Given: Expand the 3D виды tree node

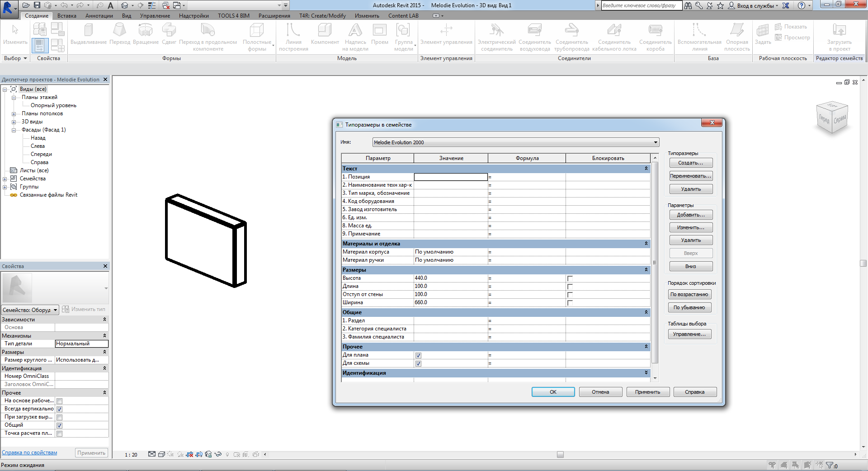Looking at the screenshot, I should pos(14,122).
